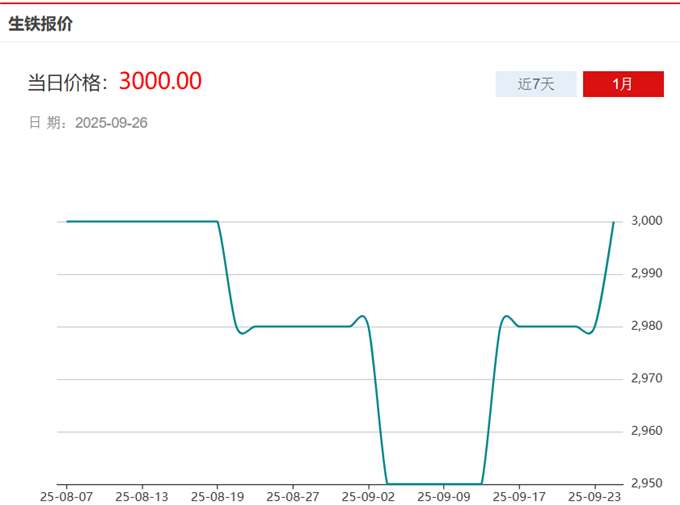Click the 当日价格 label text

click(x=68, y=82)
